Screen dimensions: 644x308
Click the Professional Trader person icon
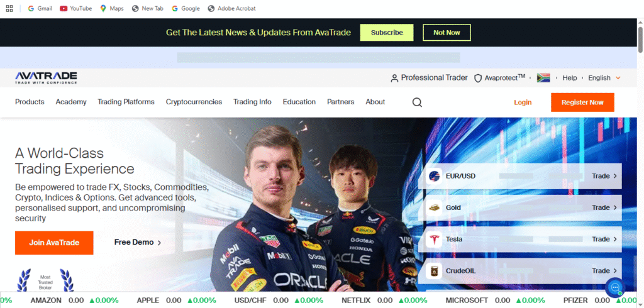(x=394, y=78)
